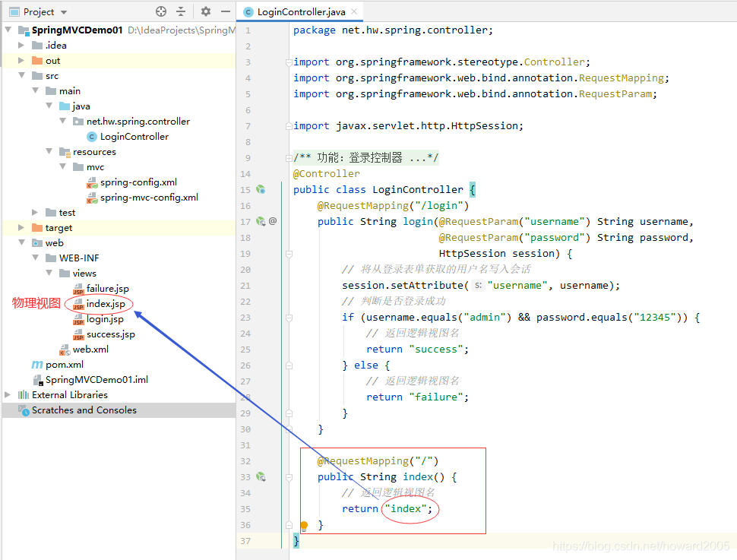Toggle fold marker at if on line 23

[289, 318]
